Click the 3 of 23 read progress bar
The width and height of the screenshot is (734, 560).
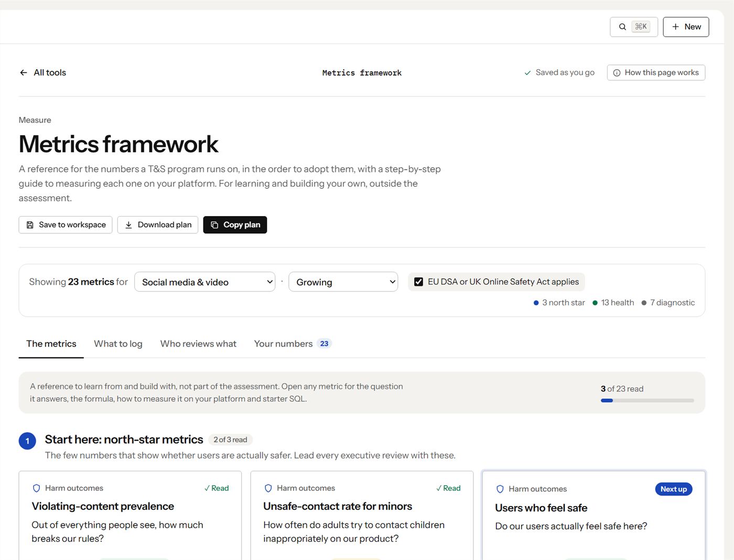[647, 401]
